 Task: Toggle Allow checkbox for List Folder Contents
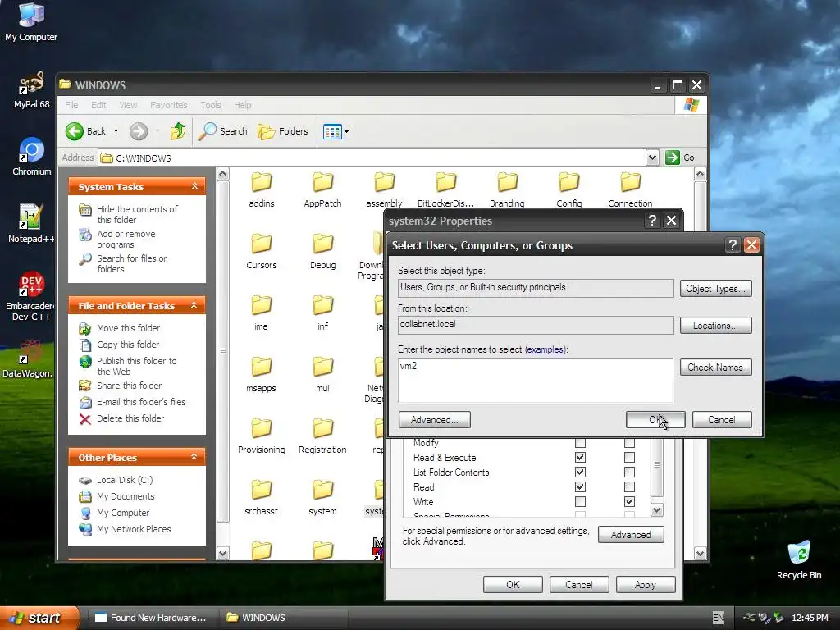580,472
